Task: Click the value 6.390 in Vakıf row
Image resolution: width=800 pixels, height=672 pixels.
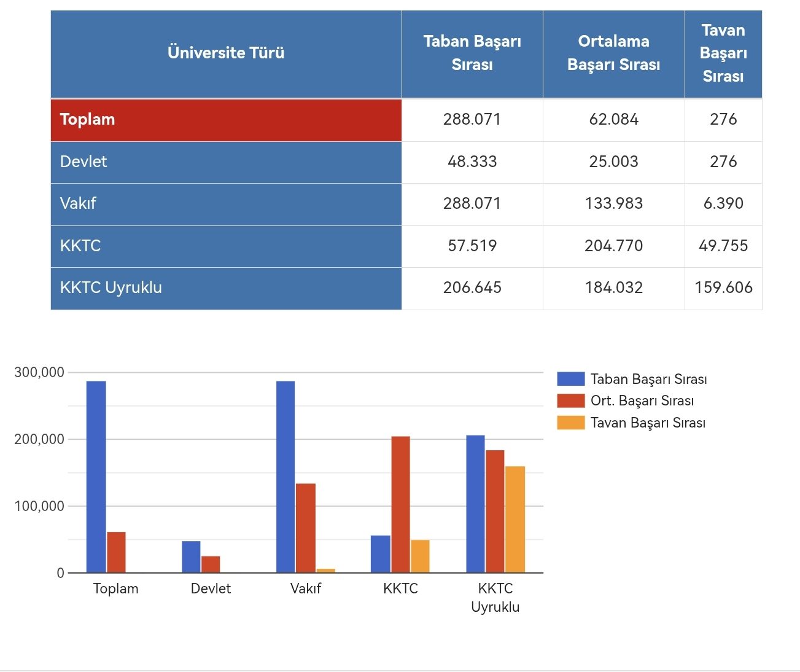Action: pos(723,203)
